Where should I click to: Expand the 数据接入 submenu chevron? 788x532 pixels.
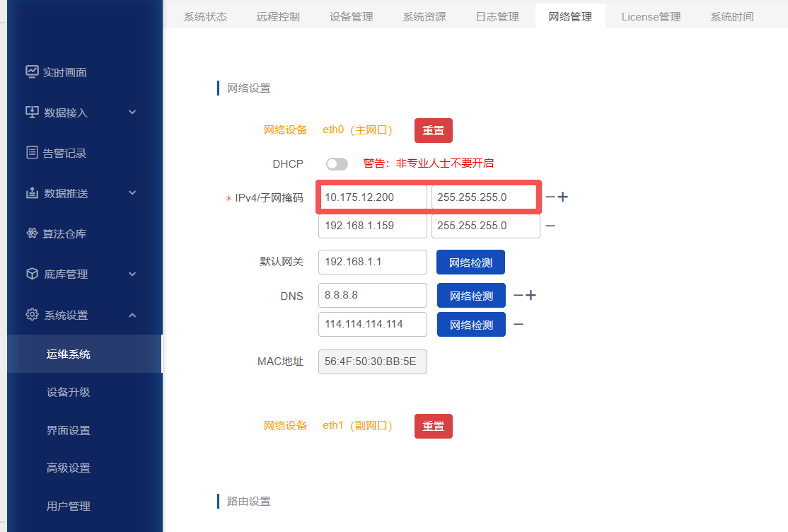(x=132, y=112)
